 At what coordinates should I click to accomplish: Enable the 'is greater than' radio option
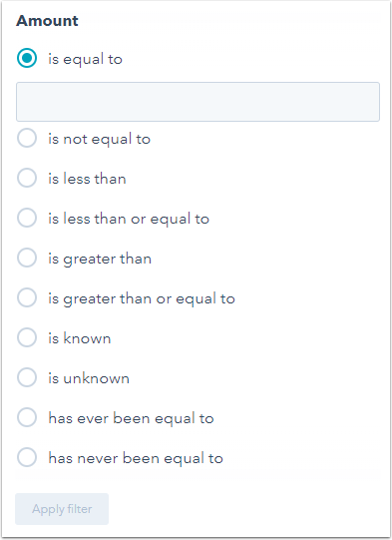(27, 258)
